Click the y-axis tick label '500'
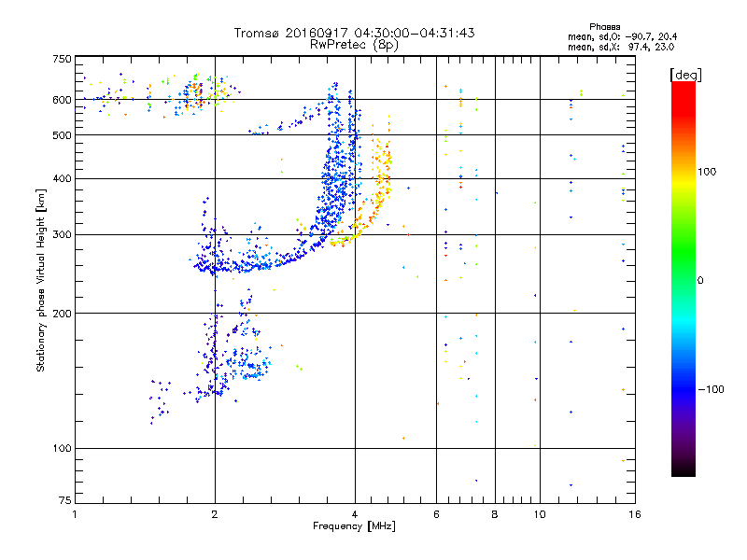747x560 pixels. click(x=62, y=135)
